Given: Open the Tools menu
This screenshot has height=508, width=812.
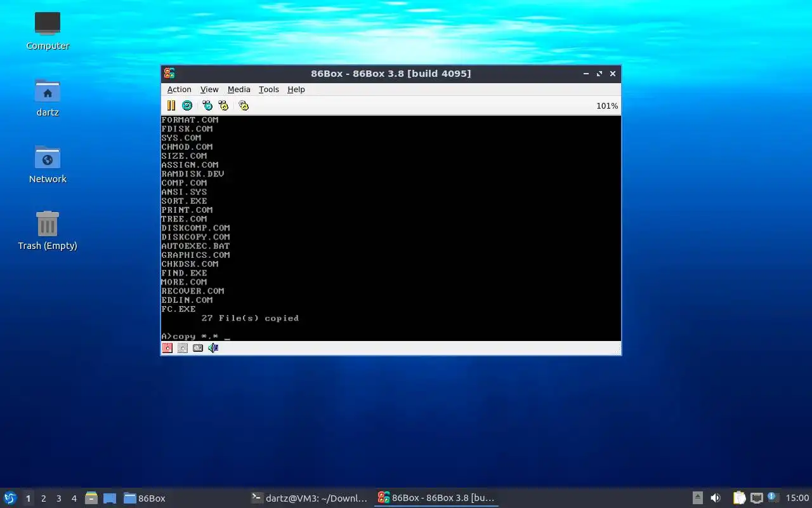Looking at the screenshot, I should click(269, 90).
